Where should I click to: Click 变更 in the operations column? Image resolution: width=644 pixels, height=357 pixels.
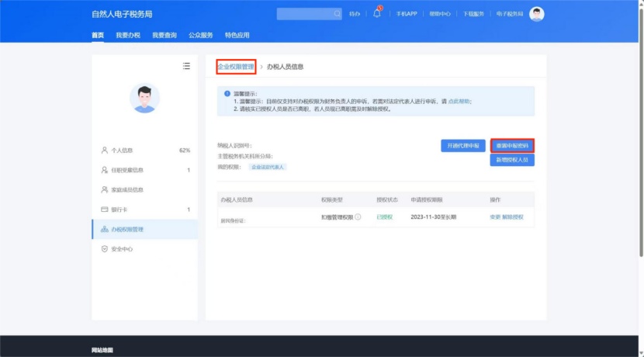495,217
